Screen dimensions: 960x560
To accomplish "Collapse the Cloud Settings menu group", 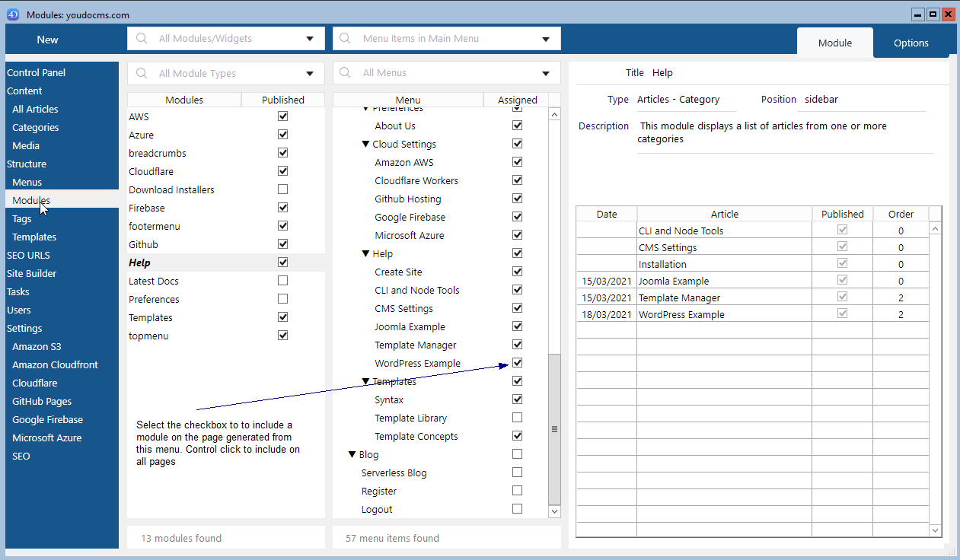I will coord(365,145).
